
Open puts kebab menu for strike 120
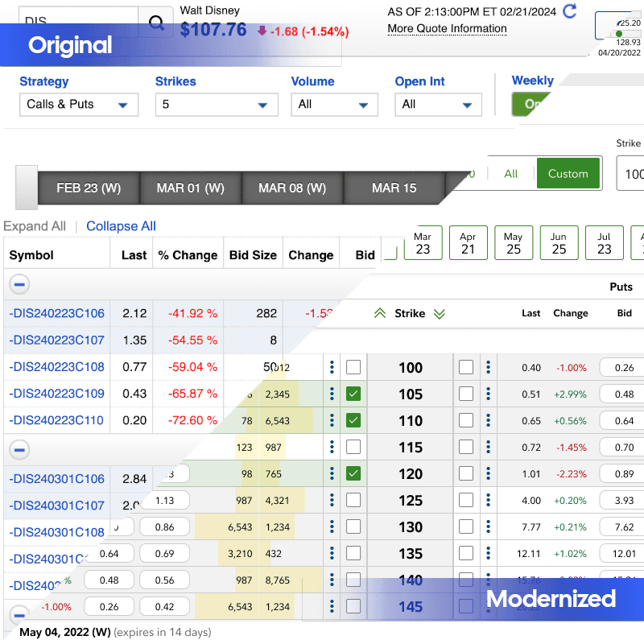coord(489,473)
